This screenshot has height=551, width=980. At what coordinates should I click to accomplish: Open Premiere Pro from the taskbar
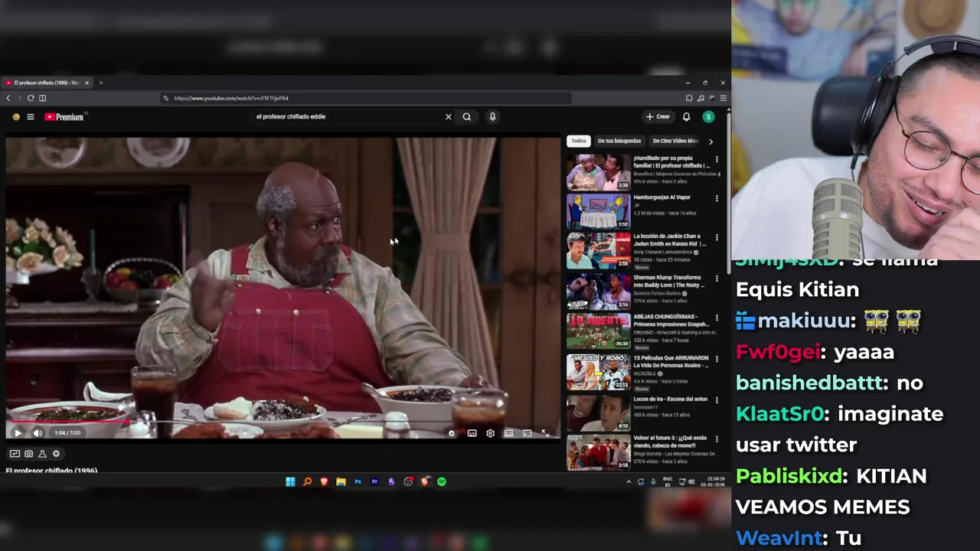[374, 481]
